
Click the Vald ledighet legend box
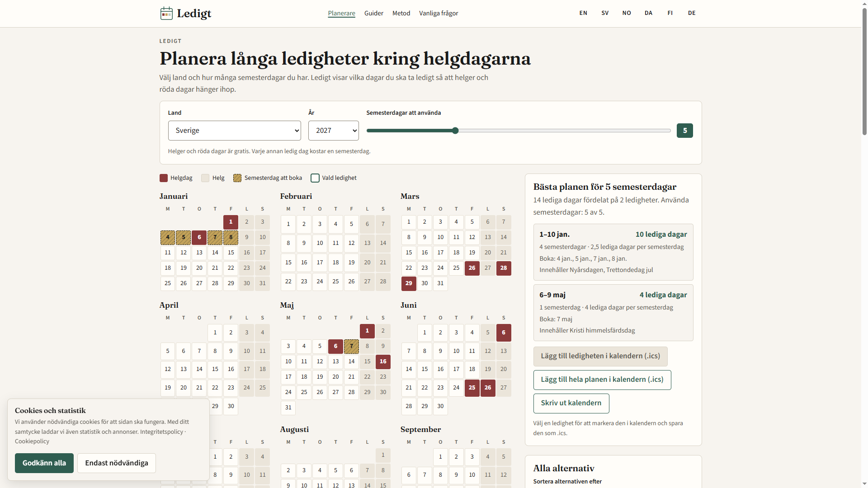point(315,178)
